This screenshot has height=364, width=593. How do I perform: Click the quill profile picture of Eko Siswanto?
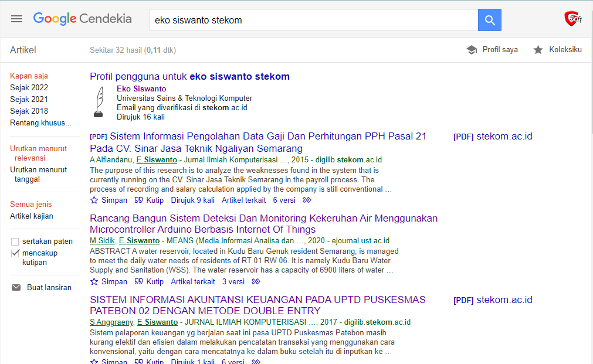[99, 102]
